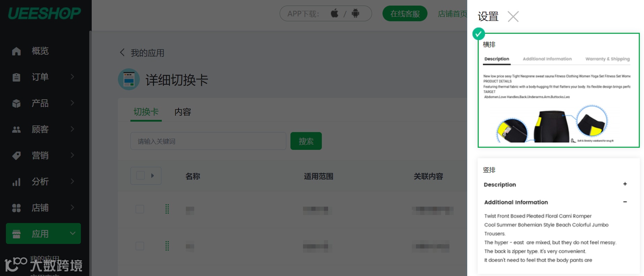
Task: Expand the 产品 menu chevron
Action: pos(72,103)
